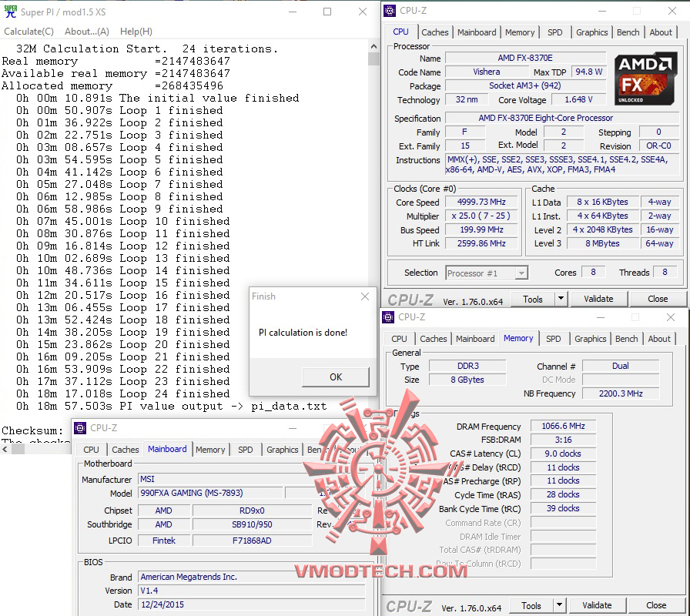Click CPU-Z icon in Memory window title bar

[x=388, y=316]
